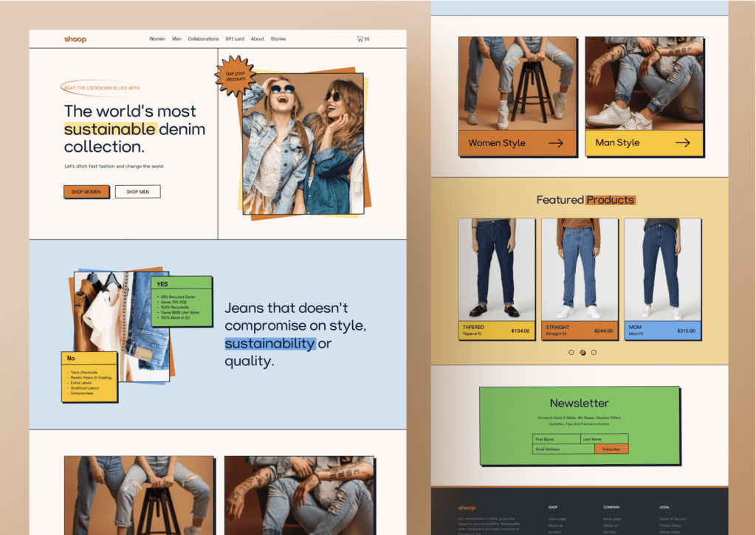The width and height of the screenshot is (756, 535).
Task: Click the left page tattooed man image
Action: 299,495
